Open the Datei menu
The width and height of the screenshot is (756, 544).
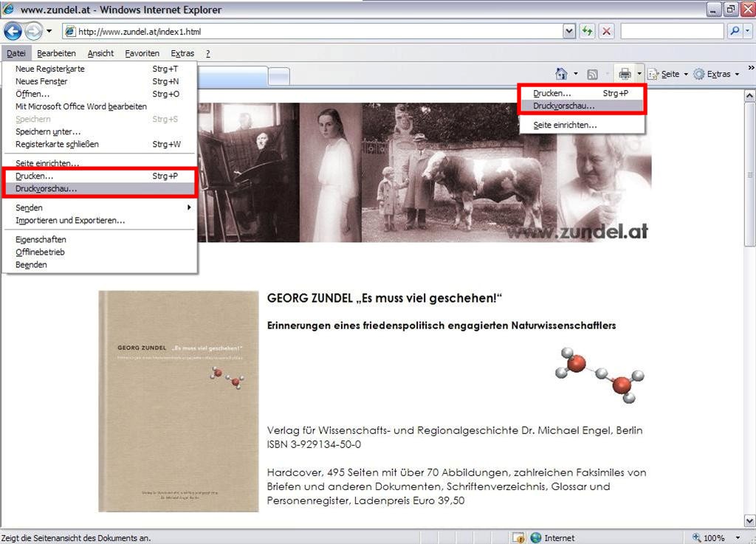coord(16,53)
